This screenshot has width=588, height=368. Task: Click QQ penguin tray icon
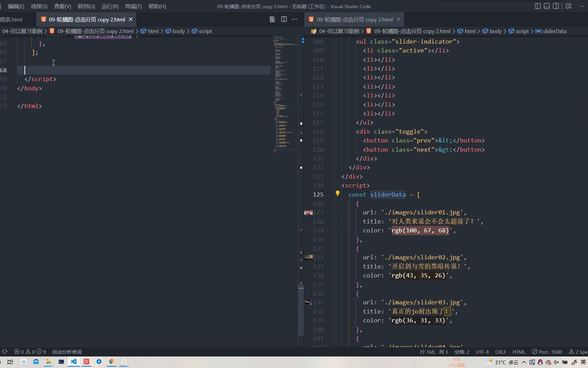click(x=540, y=362)
